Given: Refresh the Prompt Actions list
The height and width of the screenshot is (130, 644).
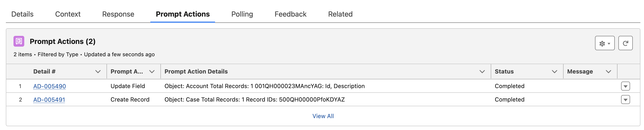Looking at the screenshot, I should pyautogui.click(x=625, y=43).
